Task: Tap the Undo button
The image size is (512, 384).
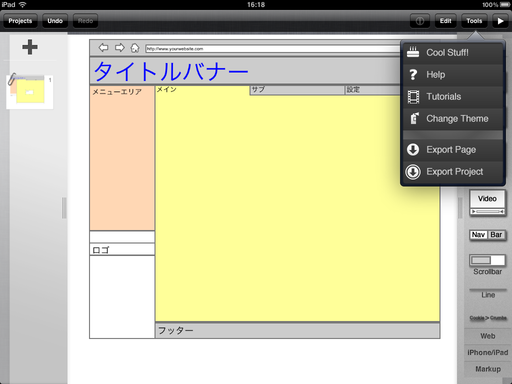Action: point(55,21)
